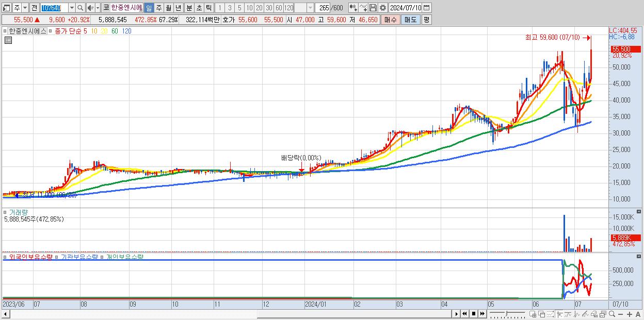Viewport: 644px width, 320px height.
Task: Click the chart layout icon at far left of the toolbar
Action: 7,8
